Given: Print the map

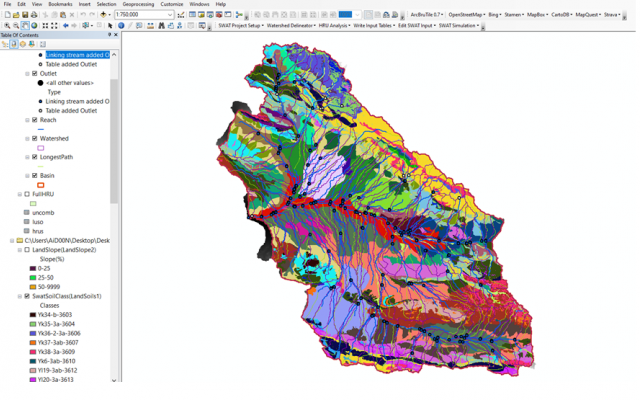Looking at the screenshot, I should pyautogui.click(x=34, y=15).
